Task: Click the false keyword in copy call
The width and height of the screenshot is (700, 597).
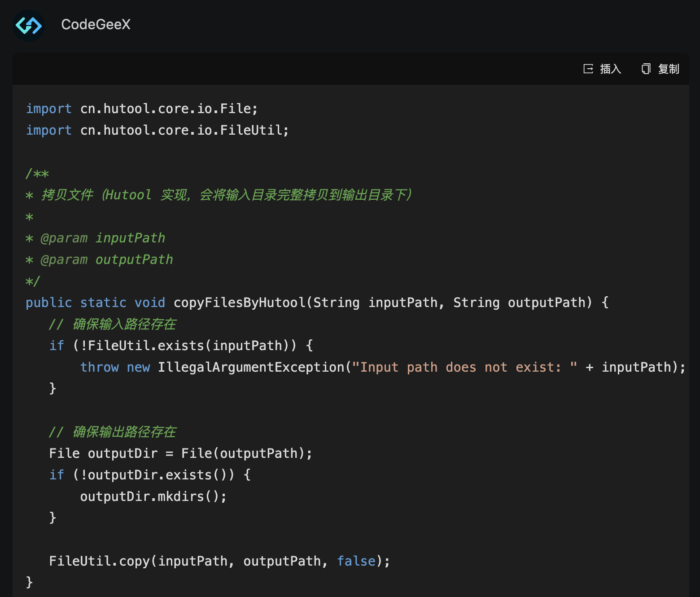Action: [x=356, y=561]
